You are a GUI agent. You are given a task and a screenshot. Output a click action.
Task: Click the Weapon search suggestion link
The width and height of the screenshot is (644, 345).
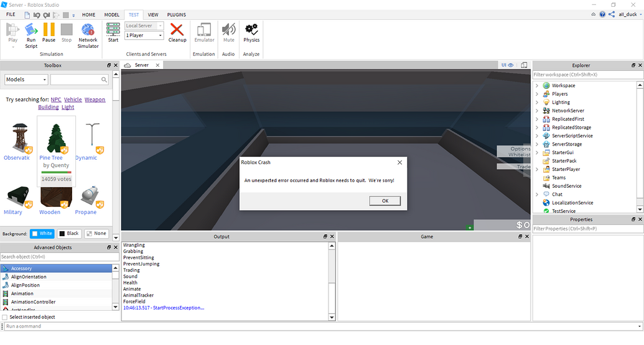tap(95, 99)
